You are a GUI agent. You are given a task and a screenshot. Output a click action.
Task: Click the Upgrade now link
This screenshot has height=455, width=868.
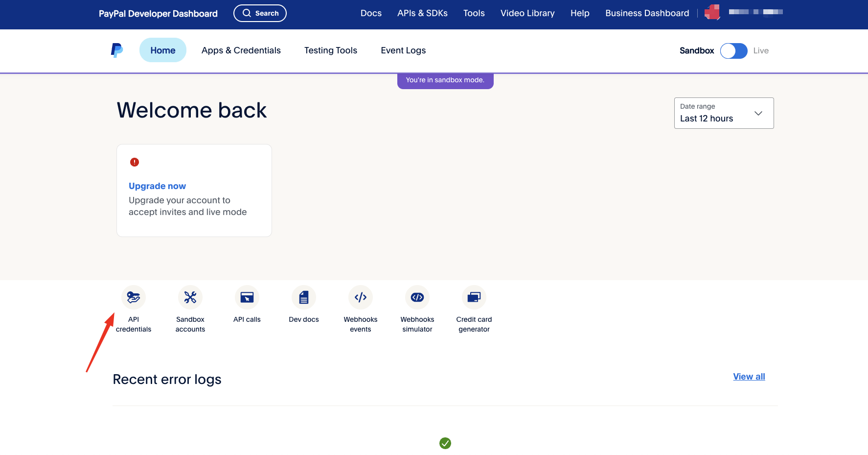[157, 186]
